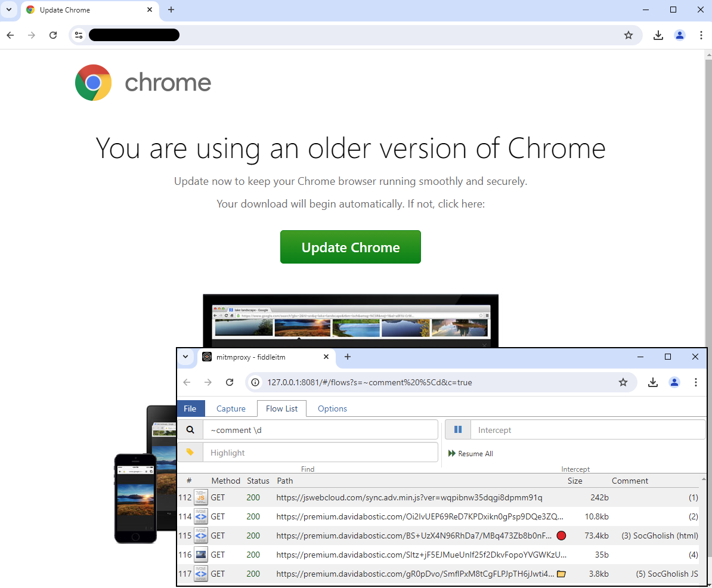Click the laptop browser preview image
The image size is (712, 588).
point(351,321)
